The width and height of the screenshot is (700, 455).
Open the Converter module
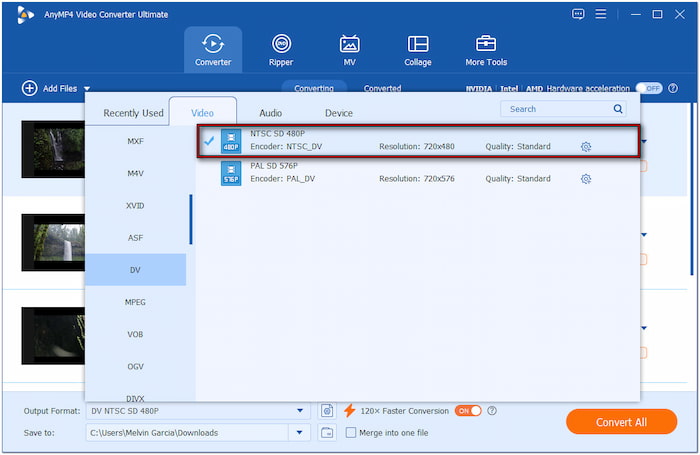pos(213,50)
